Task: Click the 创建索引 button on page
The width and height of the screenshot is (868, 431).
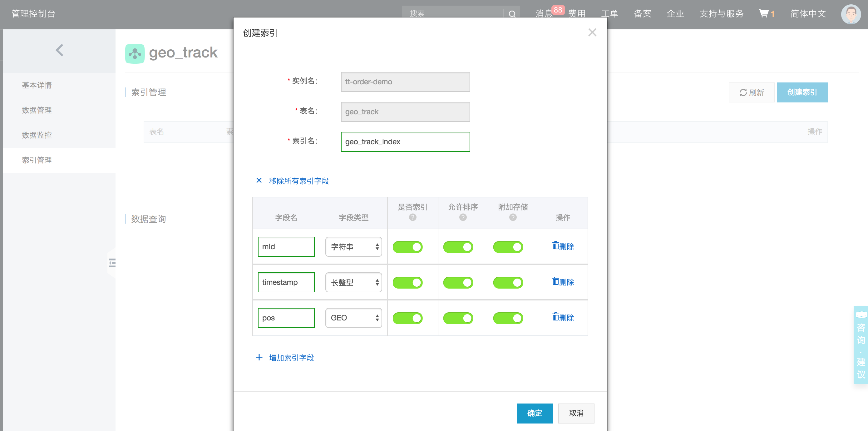Action: coord(802,92)
